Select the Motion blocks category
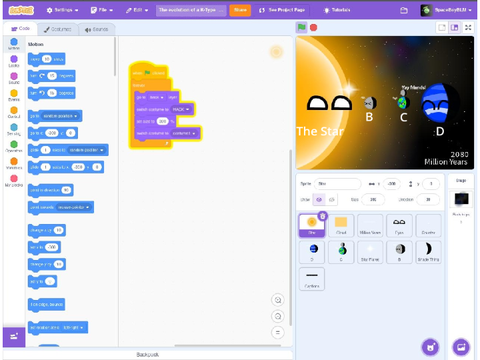The image size is (480, 360). coord(14,44)
